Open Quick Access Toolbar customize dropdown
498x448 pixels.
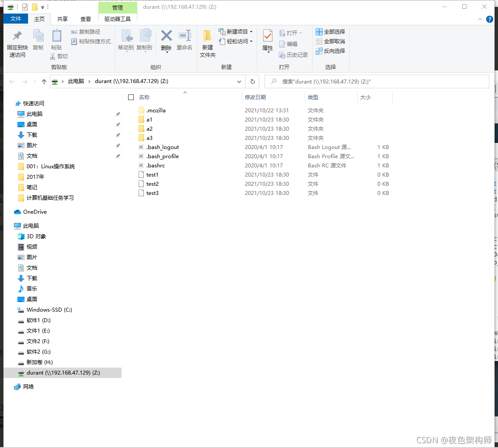(x=42, y=7)
